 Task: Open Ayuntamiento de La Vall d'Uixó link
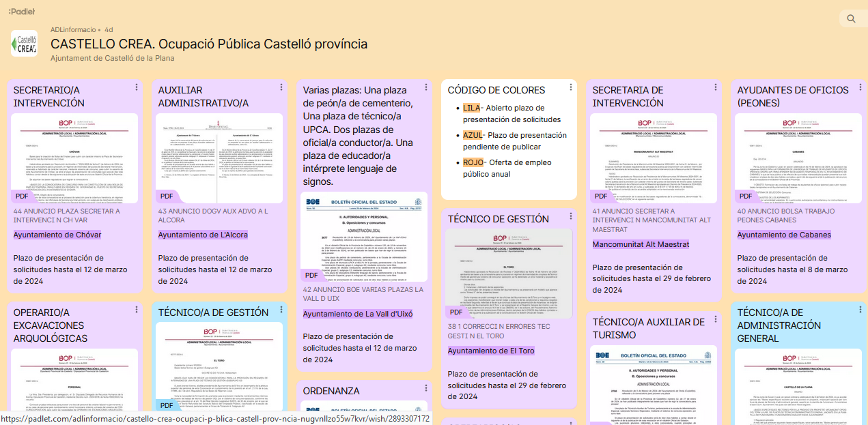click(358, 314)
